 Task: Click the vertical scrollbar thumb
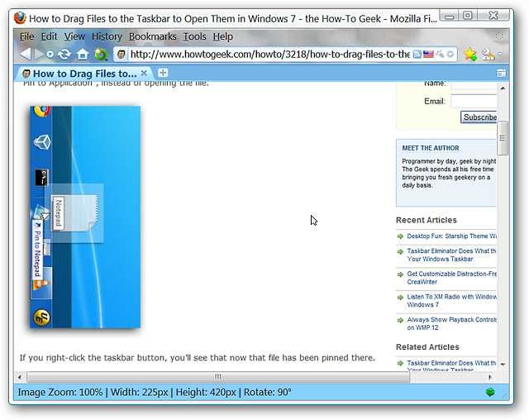point(503,138)
